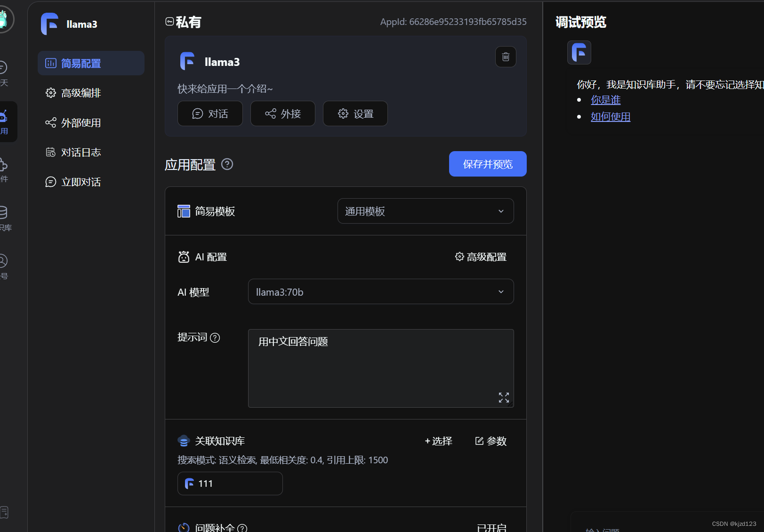The image size is (764, 532).
Task: Click the help icon beside 问题补全
Action: (x=242, y=528)
